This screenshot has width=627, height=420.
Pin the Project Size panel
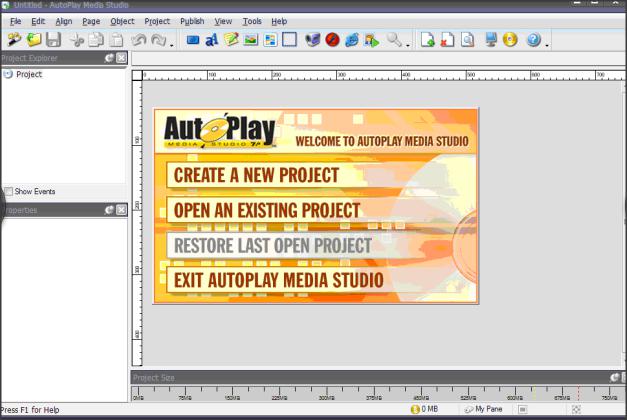[614, 377]
